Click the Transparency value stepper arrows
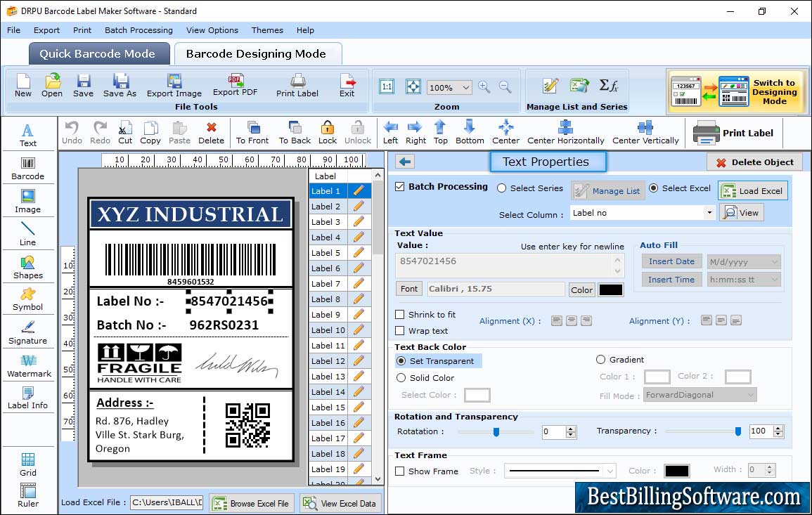 pos(778,431)
